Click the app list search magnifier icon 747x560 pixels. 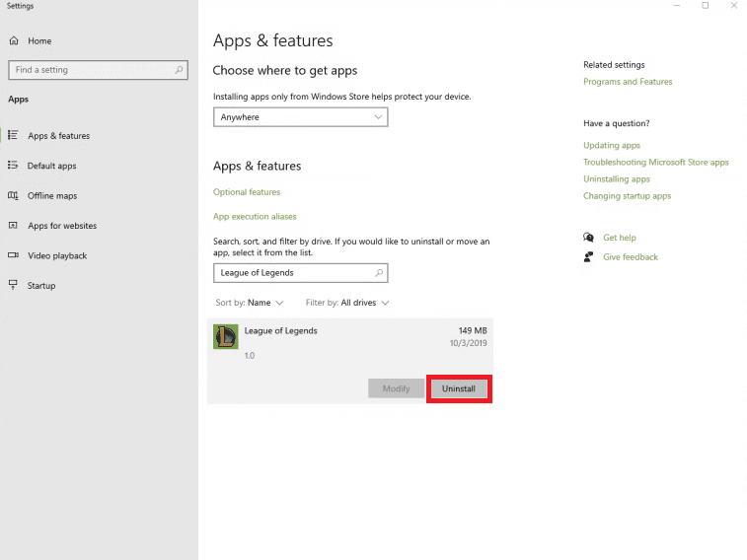tap(379, 273)
